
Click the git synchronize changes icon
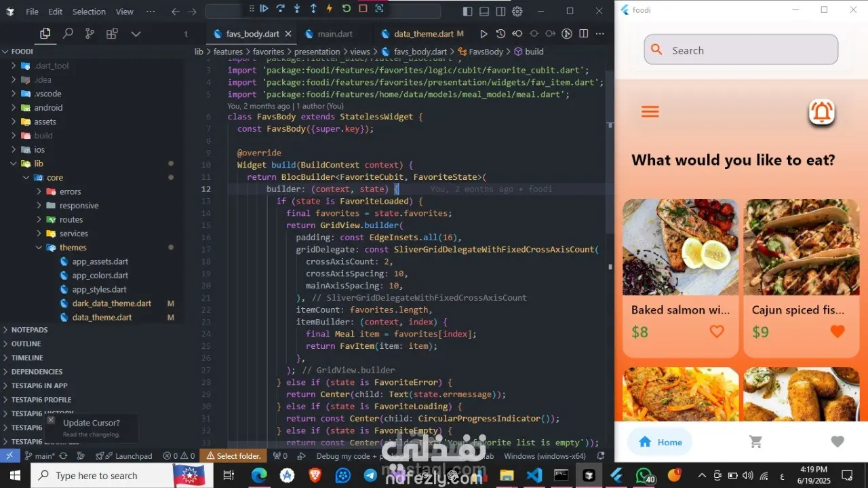(x=63, y=456)
